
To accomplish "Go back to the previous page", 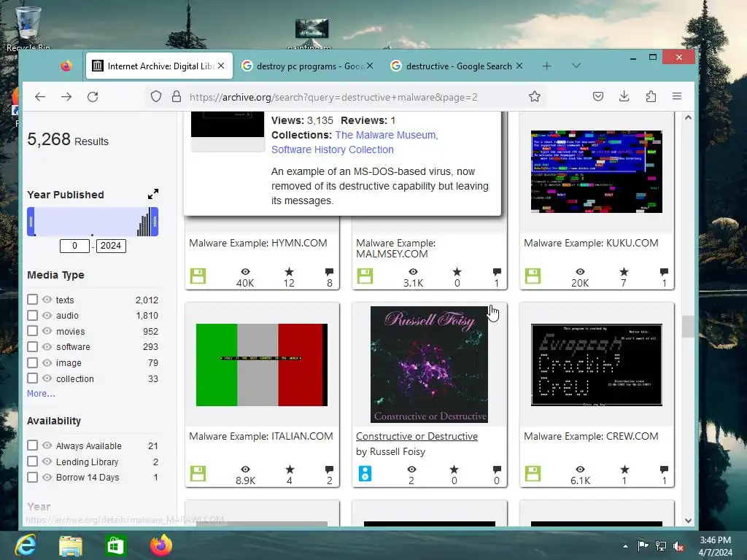I will [40, 97].
